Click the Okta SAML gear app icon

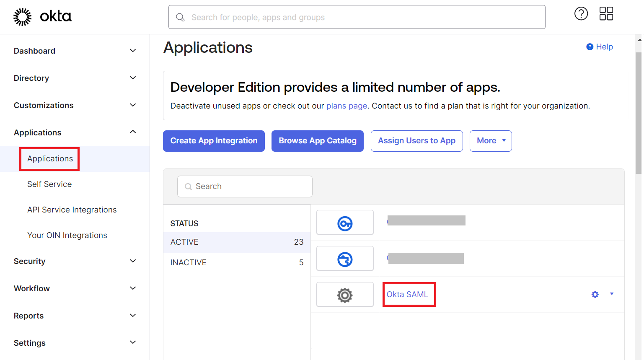[x=345, y=295]
